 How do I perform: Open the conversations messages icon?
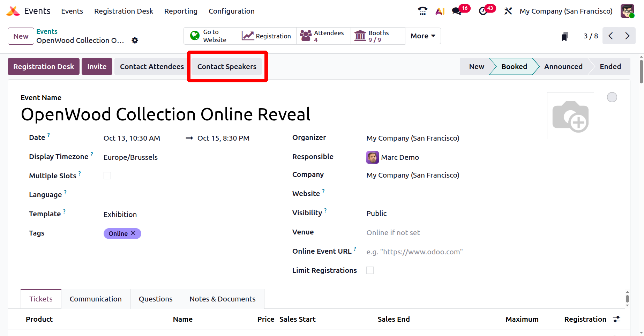457,11
